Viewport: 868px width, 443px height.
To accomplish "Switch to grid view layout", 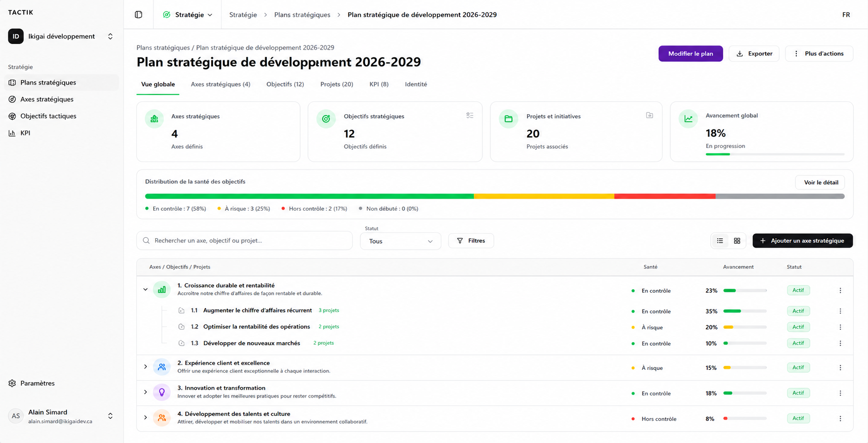I will 737,241.
